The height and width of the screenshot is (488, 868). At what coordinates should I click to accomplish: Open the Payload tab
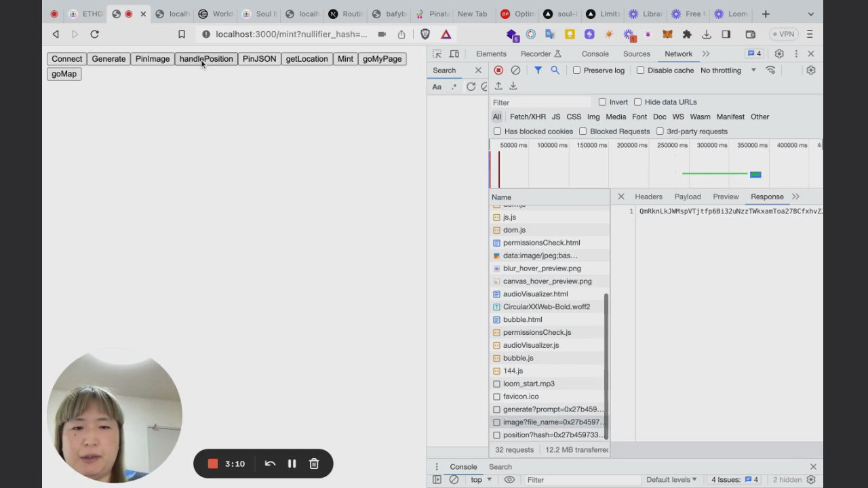coord(688,197)
